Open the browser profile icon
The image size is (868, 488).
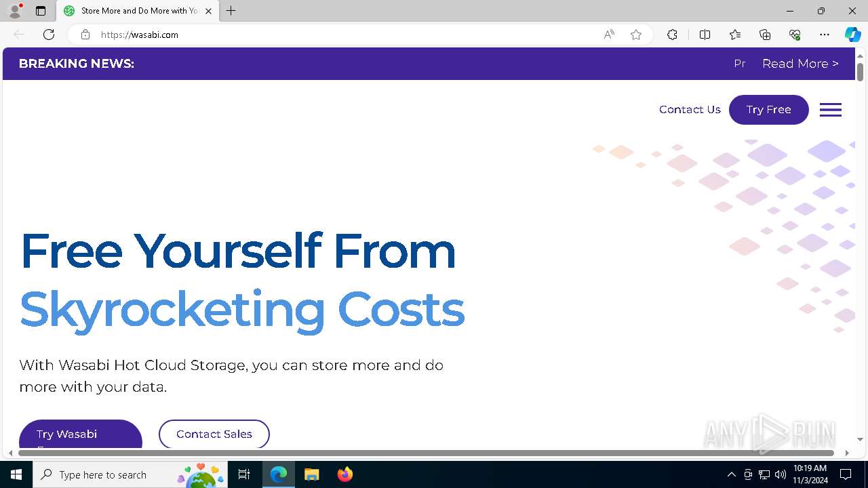(15, 11)
